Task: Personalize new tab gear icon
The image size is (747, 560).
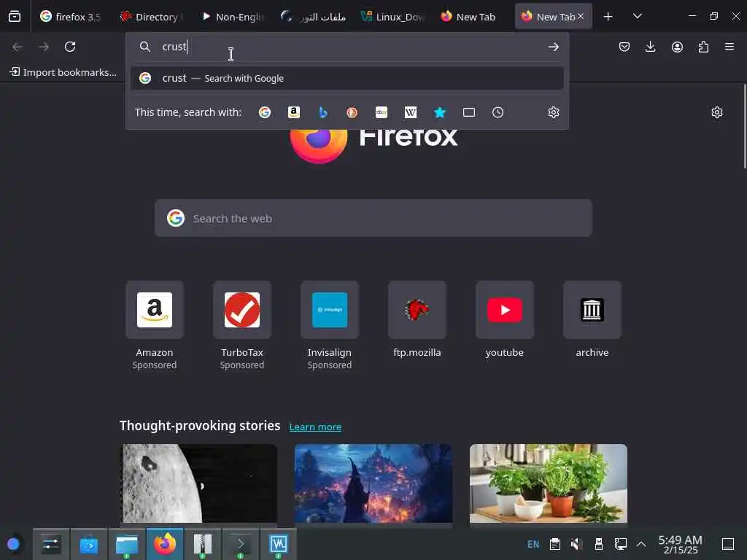Action: (717, 112)
